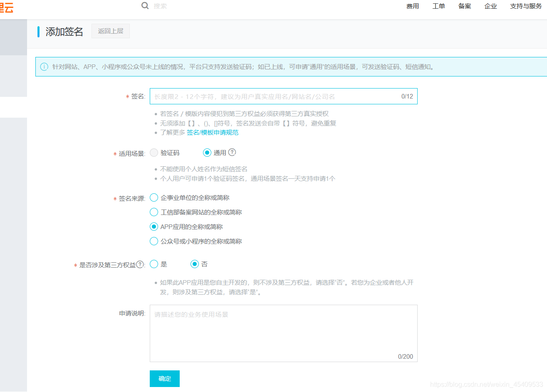Focus the top 搜索 search box
The width and height of the screenshot is (547, 392).
click(x=160, y=6)
